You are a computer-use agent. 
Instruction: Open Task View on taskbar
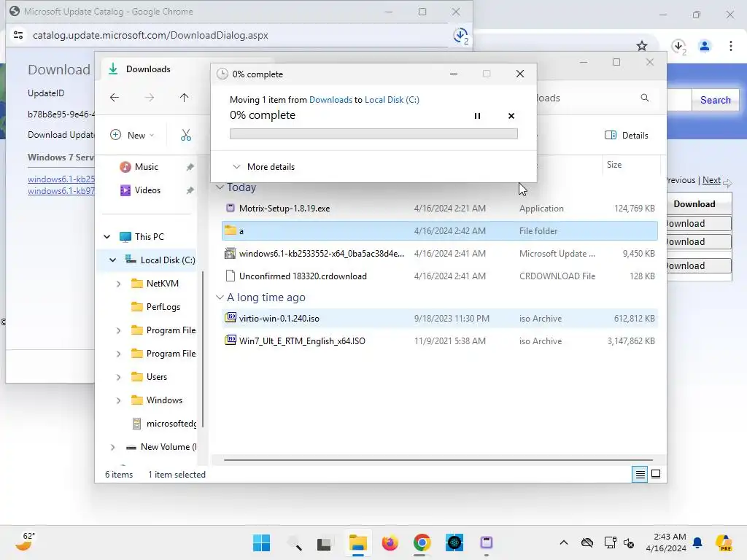tap(325, 542)
